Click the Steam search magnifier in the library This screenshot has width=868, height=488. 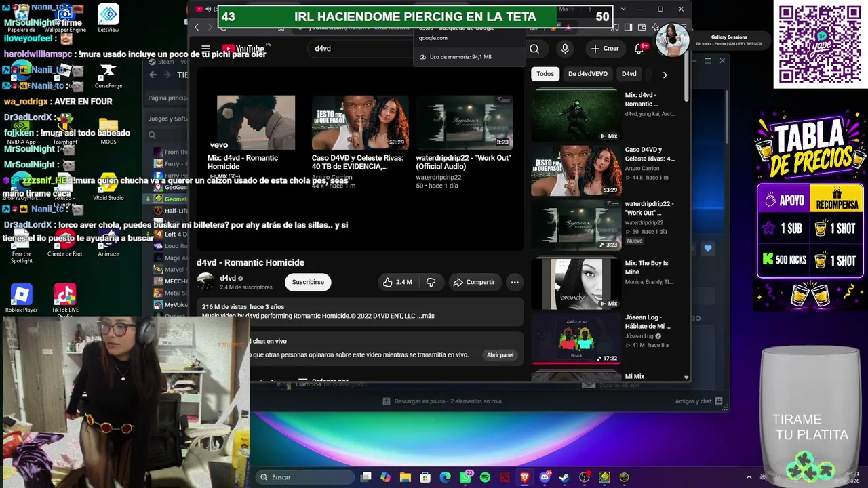[153, 135]
